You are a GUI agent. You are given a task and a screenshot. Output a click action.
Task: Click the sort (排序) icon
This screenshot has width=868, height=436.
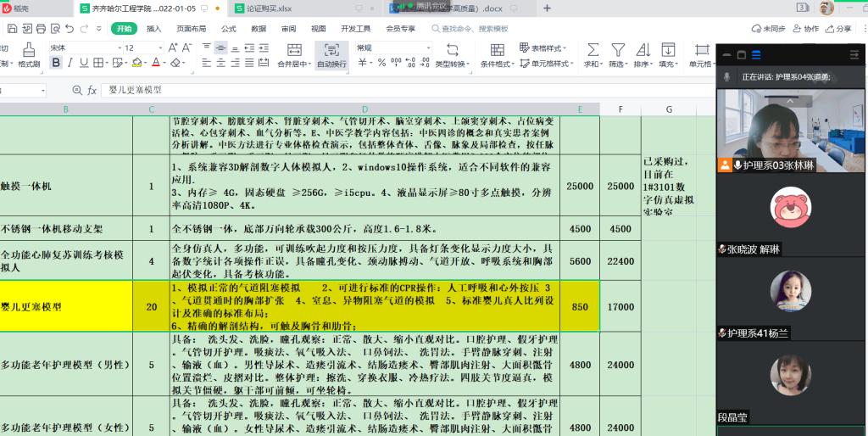(643, 53)
